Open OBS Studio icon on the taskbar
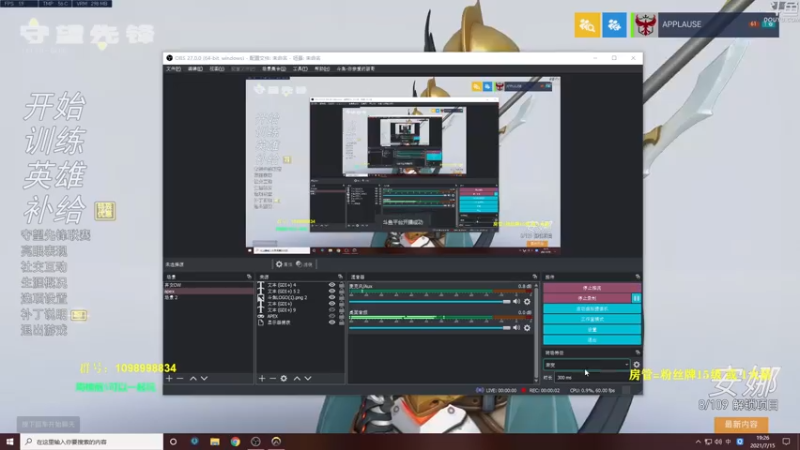 click(256, 441)
